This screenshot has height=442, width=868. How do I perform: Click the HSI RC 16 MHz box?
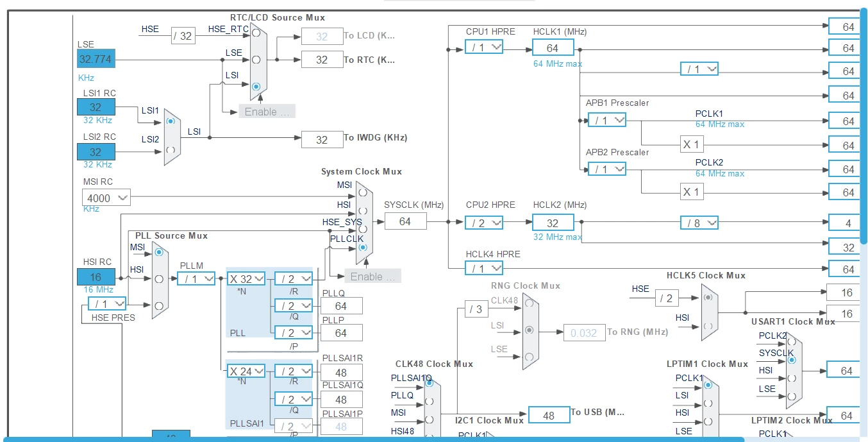click(96, 276)
